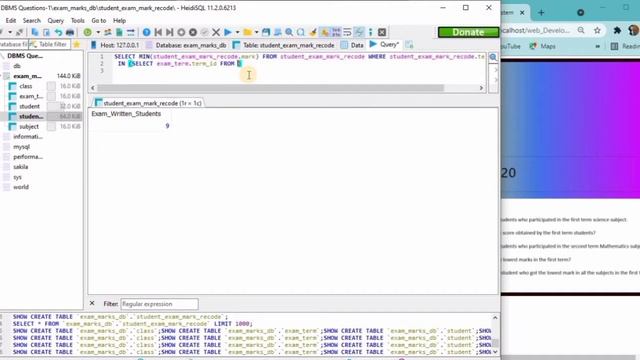Select the sakila database in the tree
Viewport: 640px width, 360px height.
(20, 167)
